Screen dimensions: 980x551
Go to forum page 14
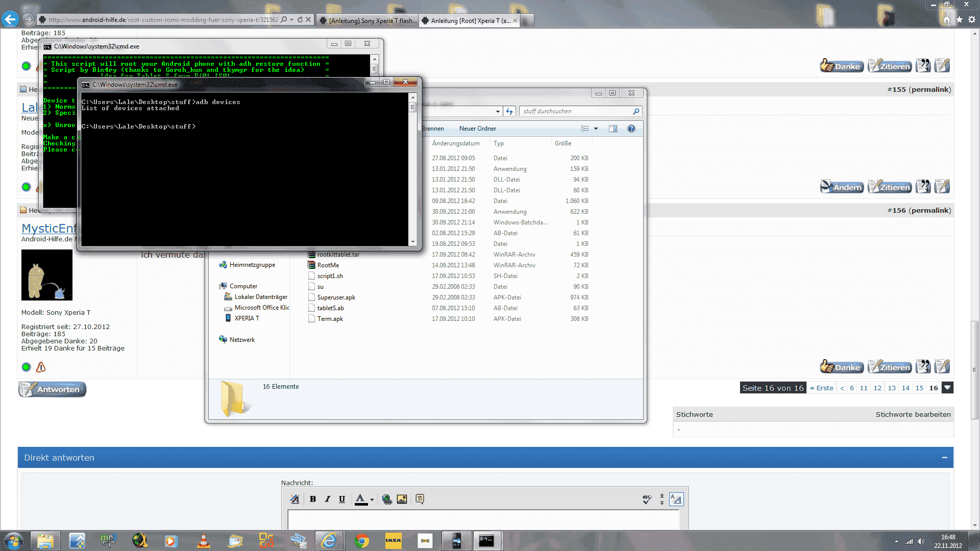tap(905, 388)
